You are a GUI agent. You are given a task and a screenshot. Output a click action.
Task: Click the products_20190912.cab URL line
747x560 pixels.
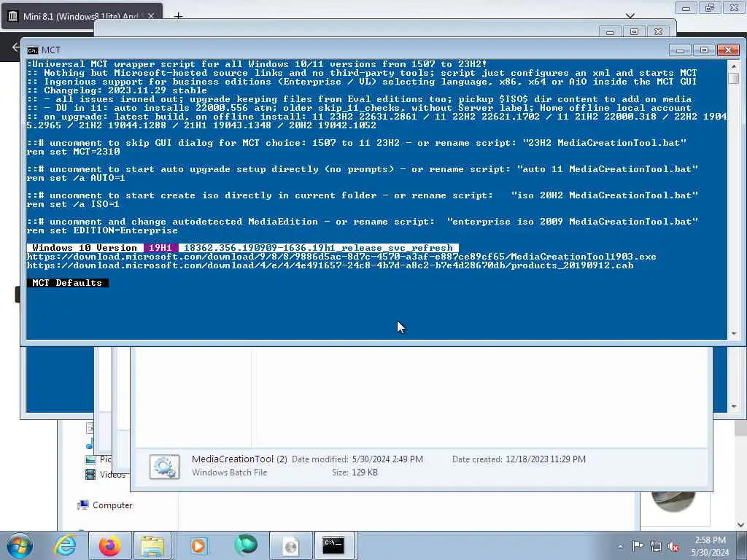point(330,265)
